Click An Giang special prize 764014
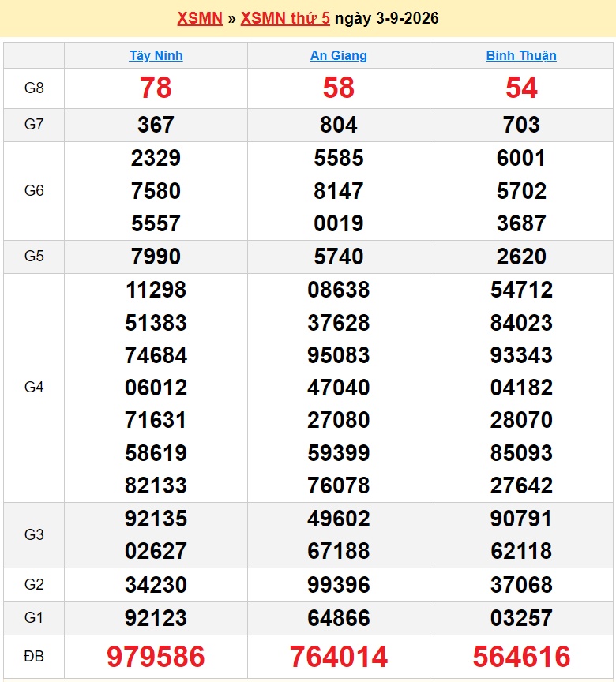This screenshot has height=682, width=616. [x=339, y=656]
